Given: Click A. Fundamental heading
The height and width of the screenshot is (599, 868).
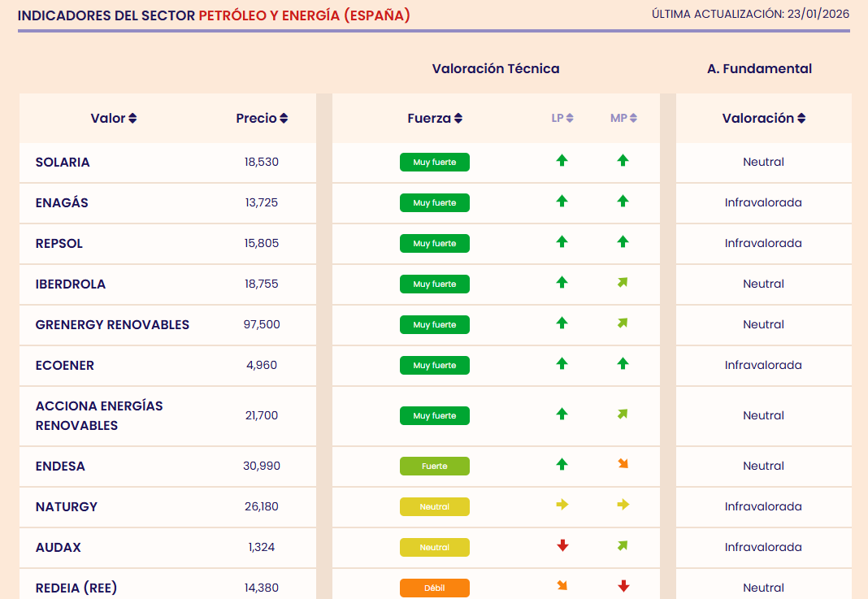Looking at the screenshot, I should click(x=759, y=68).
